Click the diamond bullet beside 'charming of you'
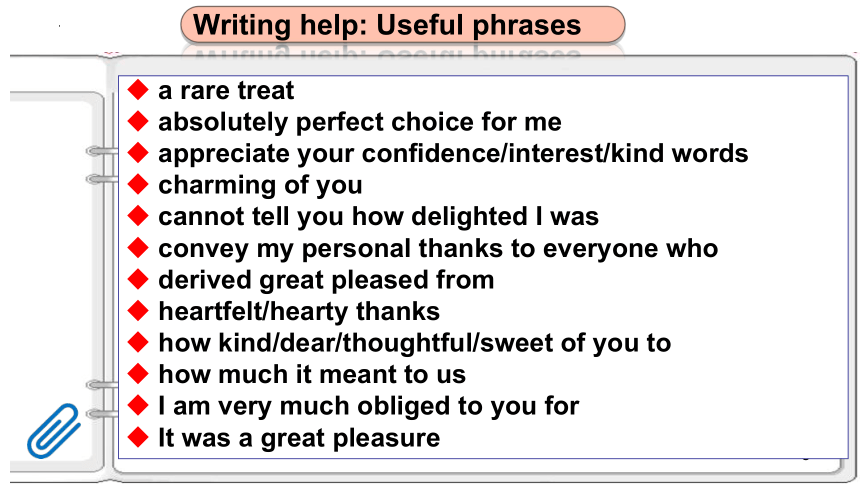Screen dimensions: 860x484 coord(138,184)
